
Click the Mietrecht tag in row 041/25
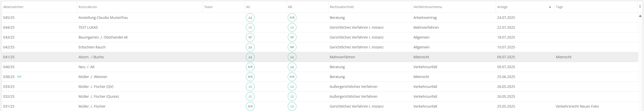pos(563,57)
